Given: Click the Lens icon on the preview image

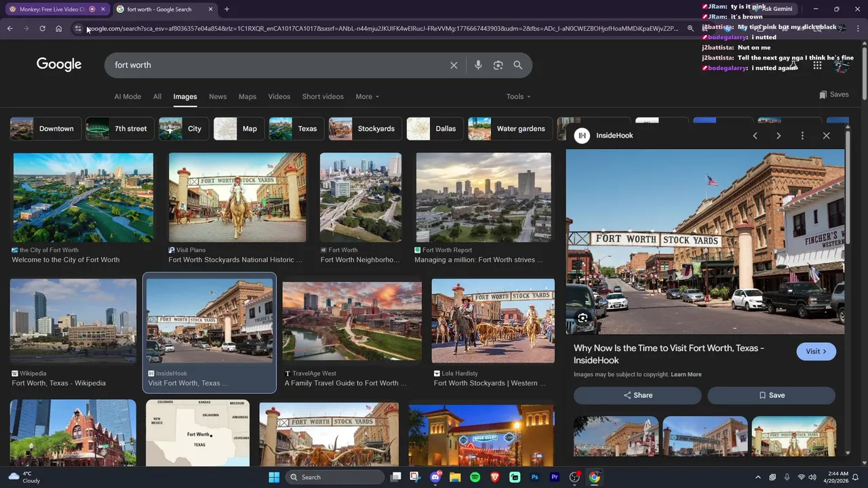Looking at the screenshot, I should pyautogui.click(x=583, y=318).
